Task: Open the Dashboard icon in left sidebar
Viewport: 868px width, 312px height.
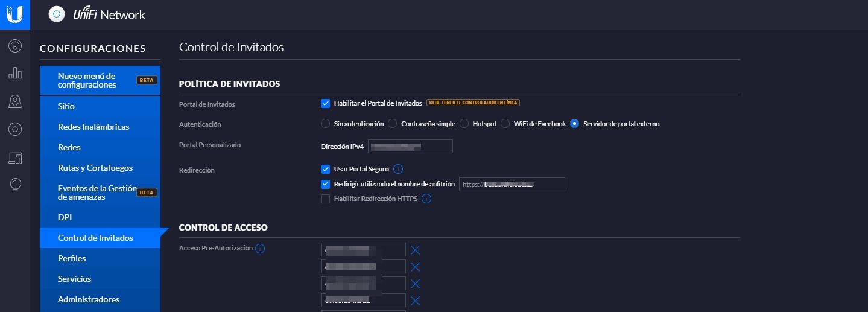Action: pos(15,46)
